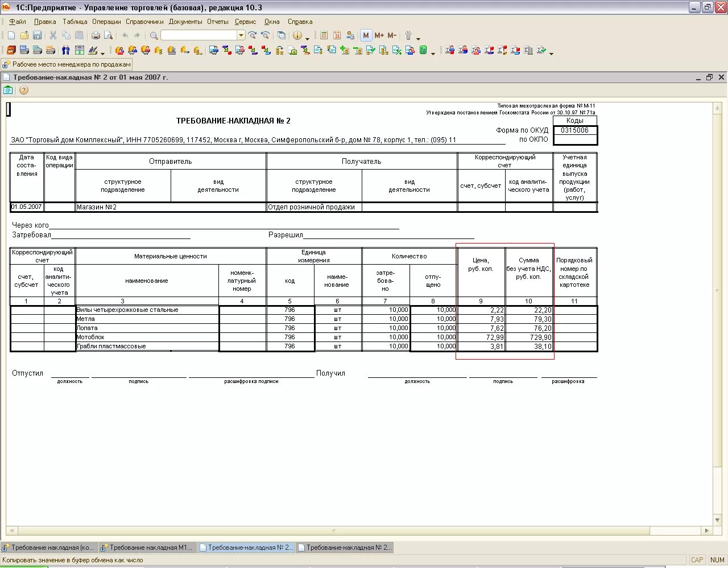Viewport: 728px width, 568px height.
Task: Open dropdown arrow after green book icon
Action: point(433,53)
